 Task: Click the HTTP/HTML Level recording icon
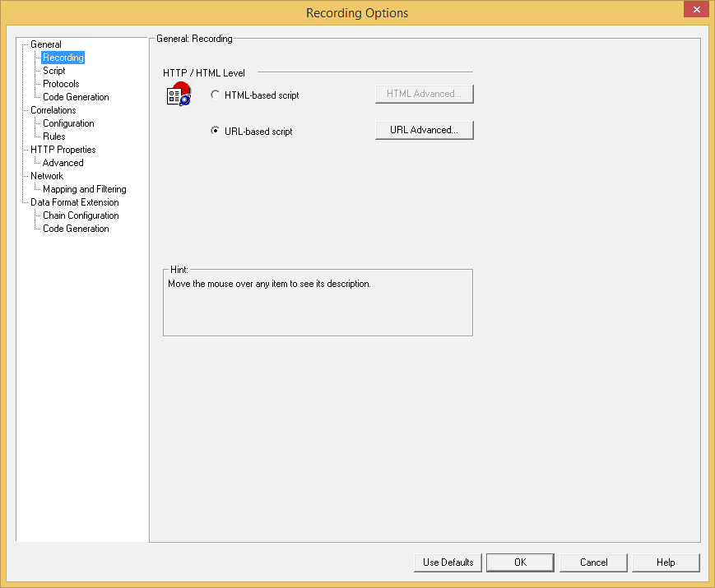pyautogui.click(x=179, y=94)
